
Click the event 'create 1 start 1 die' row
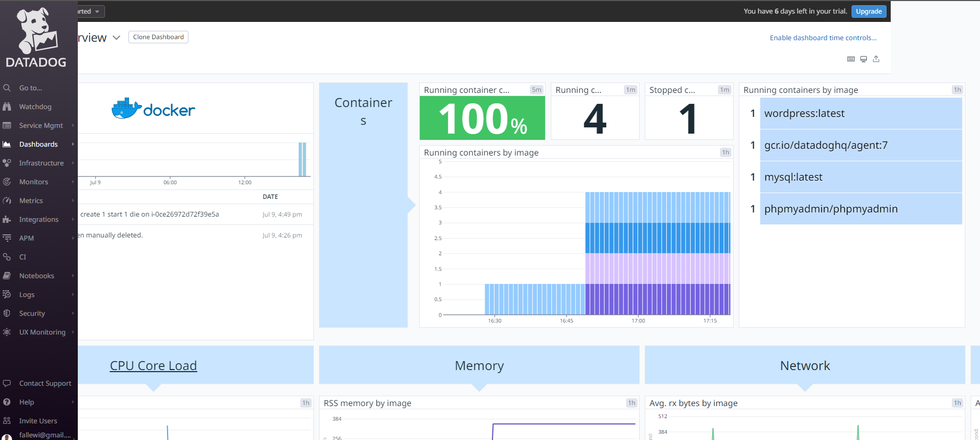click(x=195, y=215)
